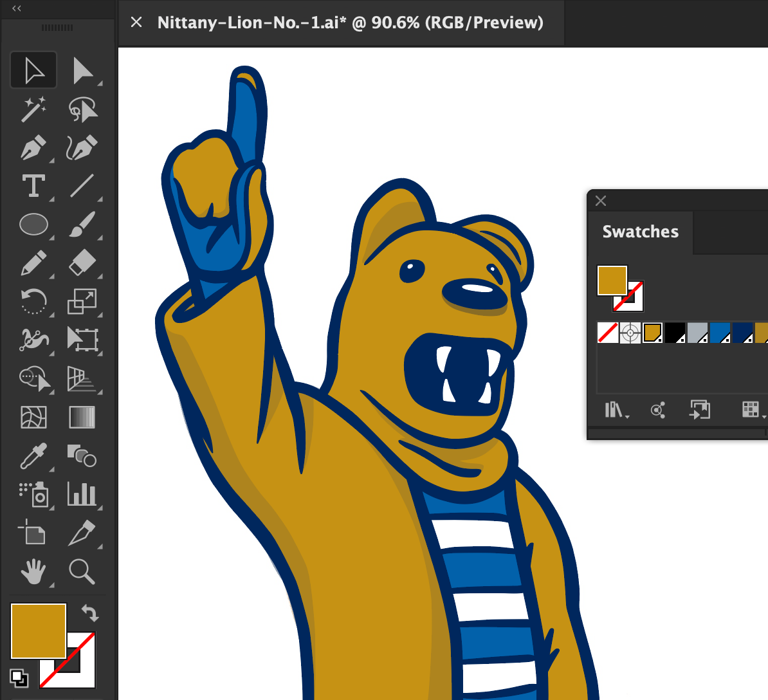Viewport: 768px width, 700px height.
Task: Select the highlighted gold swatch
Action: (653, 333)
